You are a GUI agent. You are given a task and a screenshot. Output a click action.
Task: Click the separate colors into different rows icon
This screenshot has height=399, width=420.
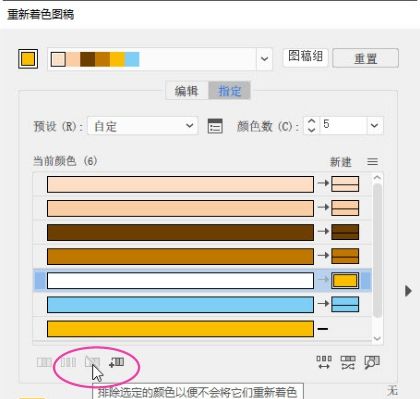pos(68,362)
